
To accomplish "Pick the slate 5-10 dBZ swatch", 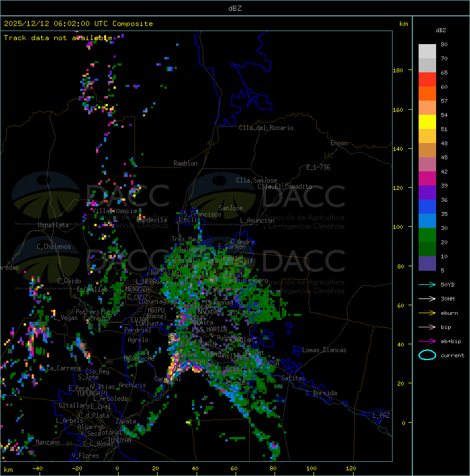I will (427, 263).
